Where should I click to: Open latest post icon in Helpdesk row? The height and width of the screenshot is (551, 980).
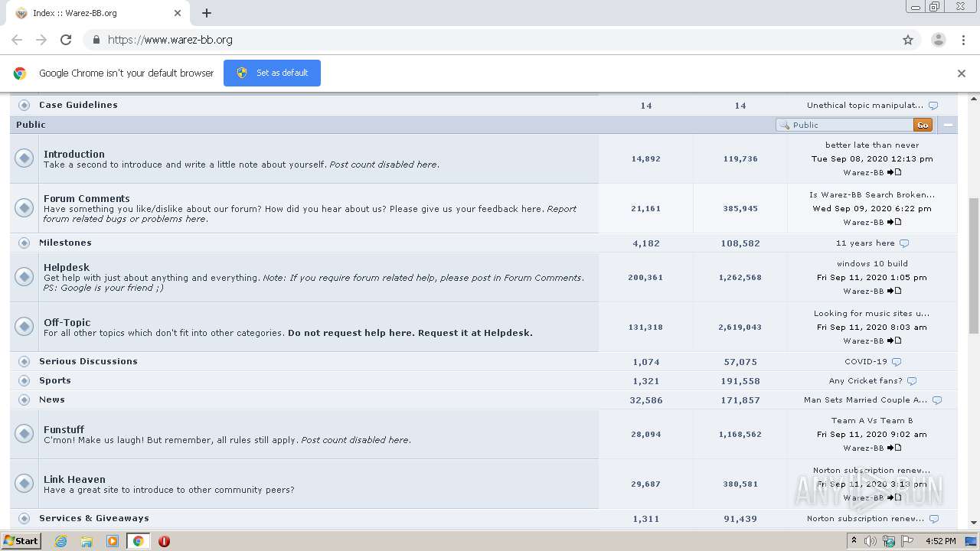(894, 291)
